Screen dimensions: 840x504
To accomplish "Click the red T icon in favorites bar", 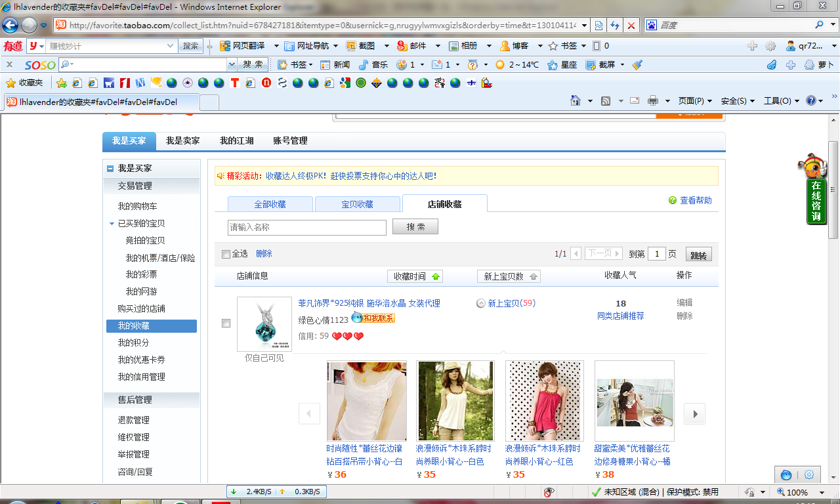I will (235, 83).
